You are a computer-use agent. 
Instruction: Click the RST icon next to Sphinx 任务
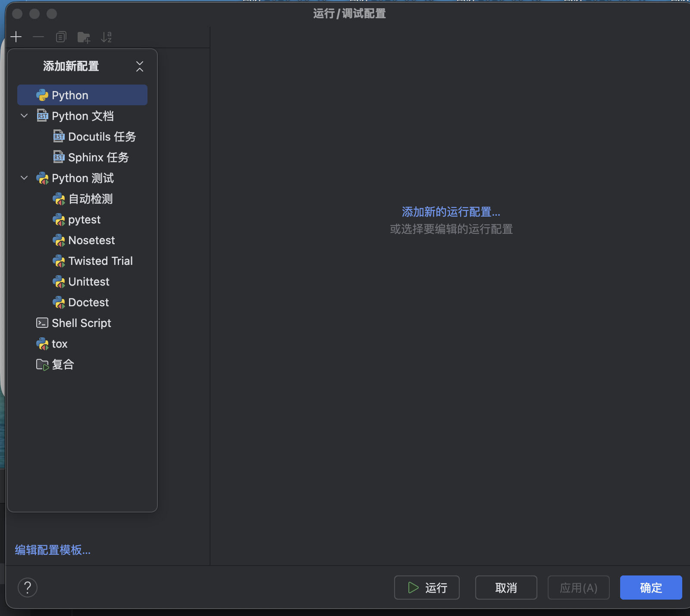click(59, 157)
